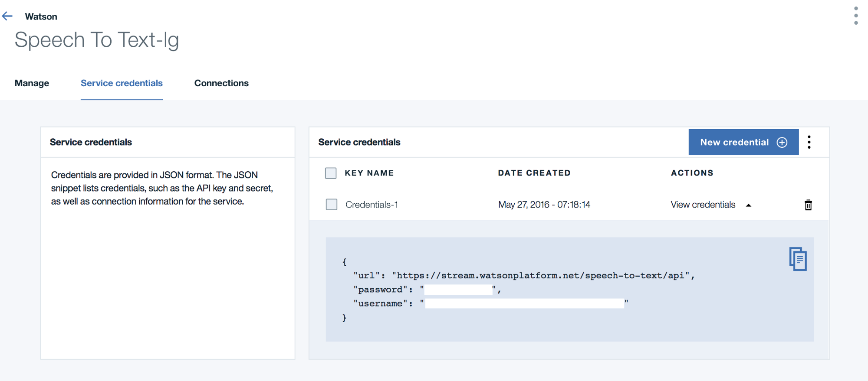868x381 pixels.
Task: Go back using the left arrow
Action: pos(7,16)
